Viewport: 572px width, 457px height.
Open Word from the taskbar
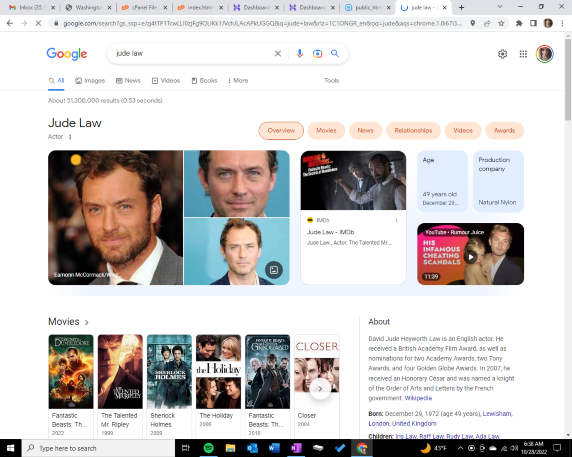pos(274,448)
